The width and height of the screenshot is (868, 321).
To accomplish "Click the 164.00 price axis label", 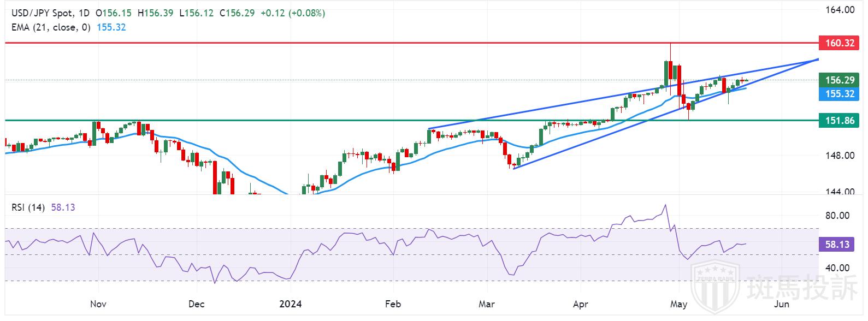I will [841, 10].
